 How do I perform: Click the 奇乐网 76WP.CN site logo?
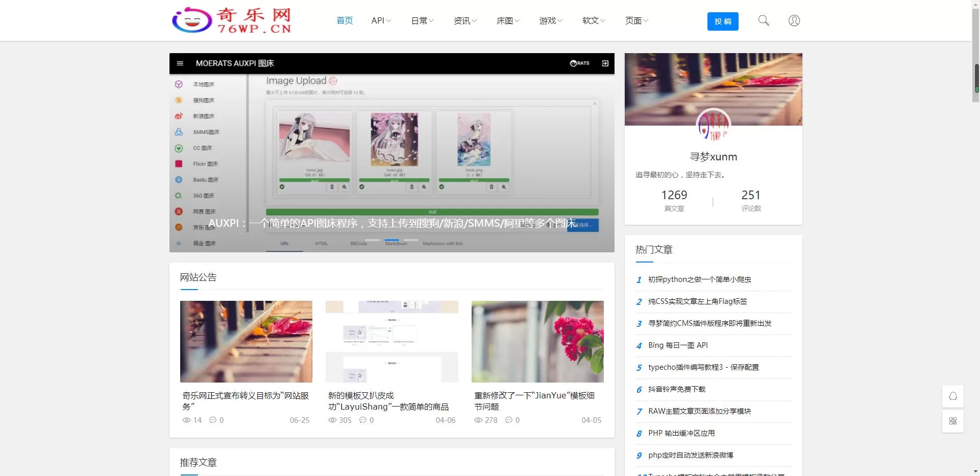[232, 20]
